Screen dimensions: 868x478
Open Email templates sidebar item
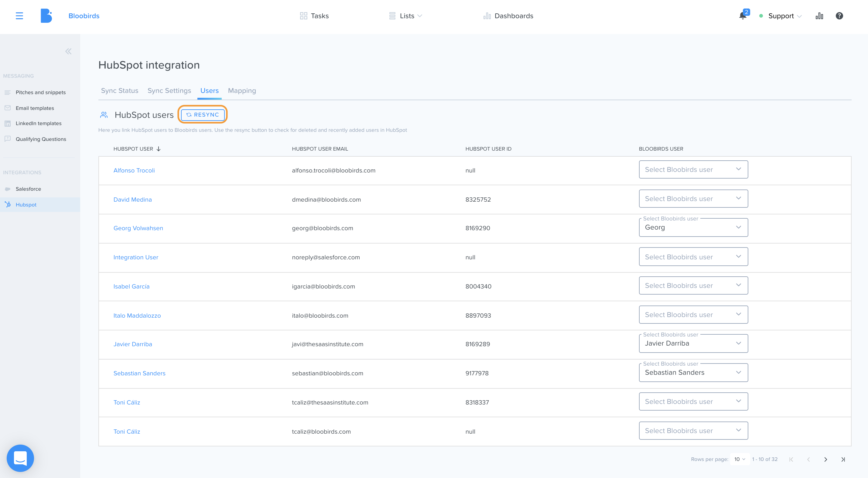click(x=35, y=108)
